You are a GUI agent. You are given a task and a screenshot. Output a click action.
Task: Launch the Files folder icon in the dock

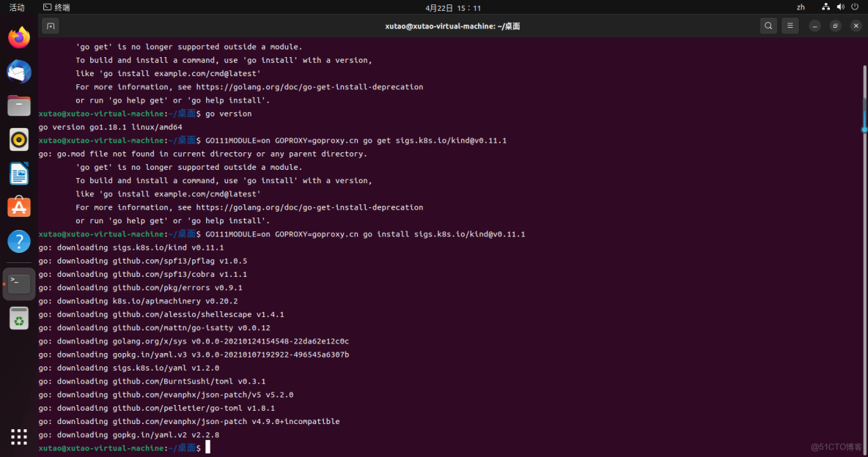click(x=18, y=105)
